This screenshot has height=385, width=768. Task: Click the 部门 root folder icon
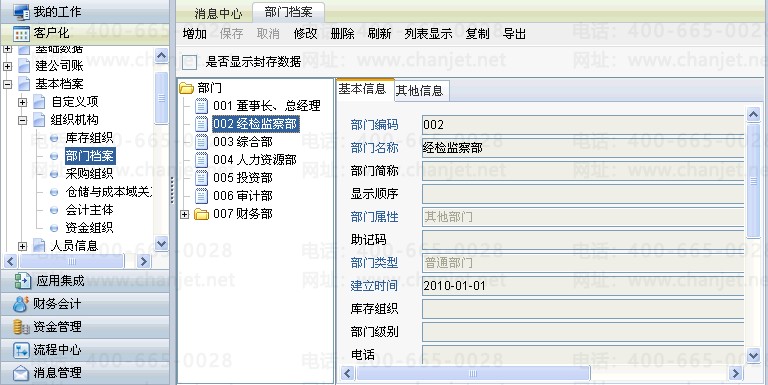(x=187, y=88)
